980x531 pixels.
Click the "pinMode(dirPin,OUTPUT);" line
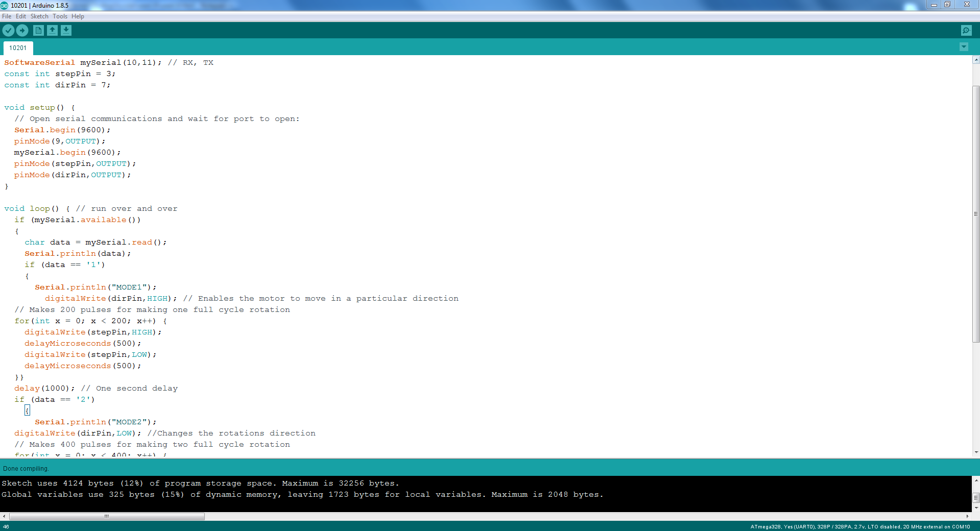click(73, 175)
